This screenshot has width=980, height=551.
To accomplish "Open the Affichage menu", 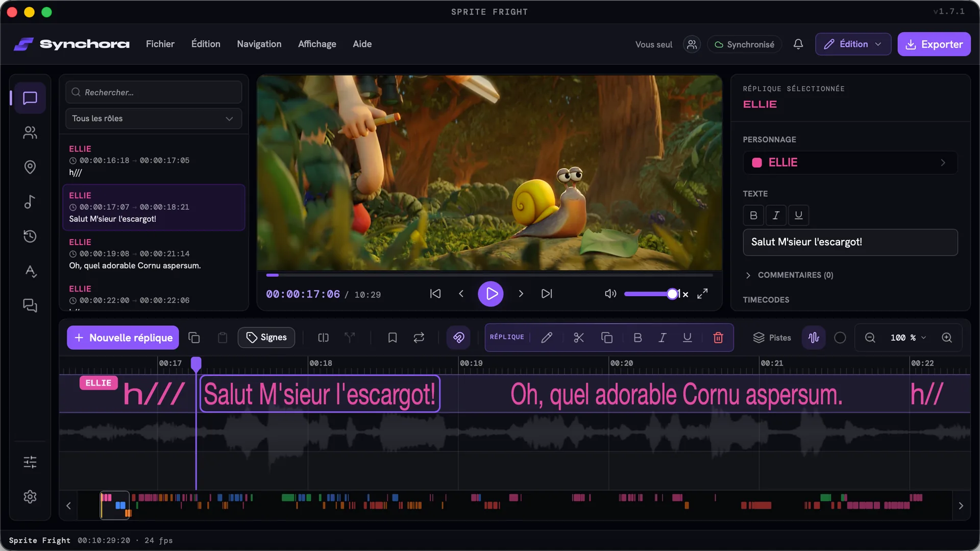I will [x=317, y=44].
